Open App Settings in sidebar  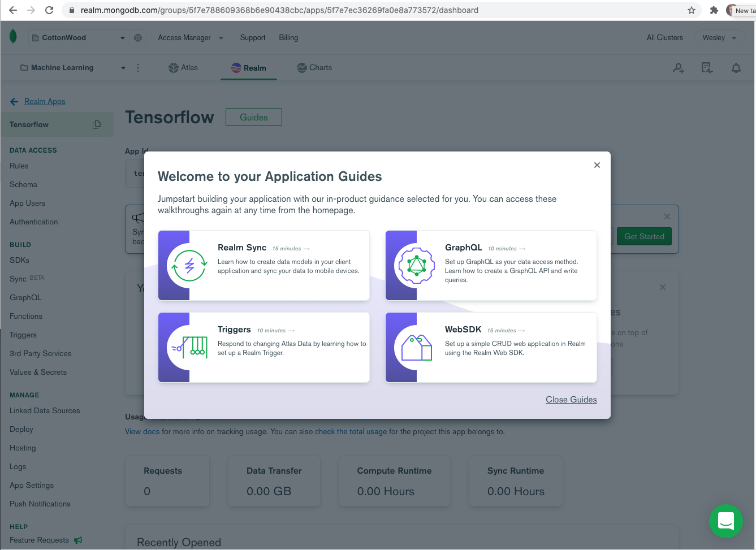point(32,486)
